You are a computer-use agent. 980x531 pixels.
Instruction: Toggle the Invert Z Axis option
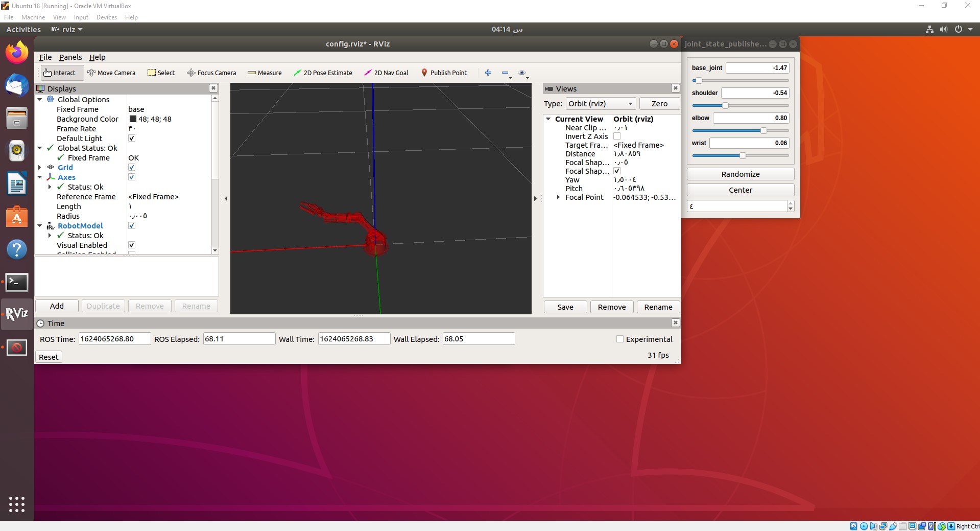pyautogui.click(x=617, y=136)
